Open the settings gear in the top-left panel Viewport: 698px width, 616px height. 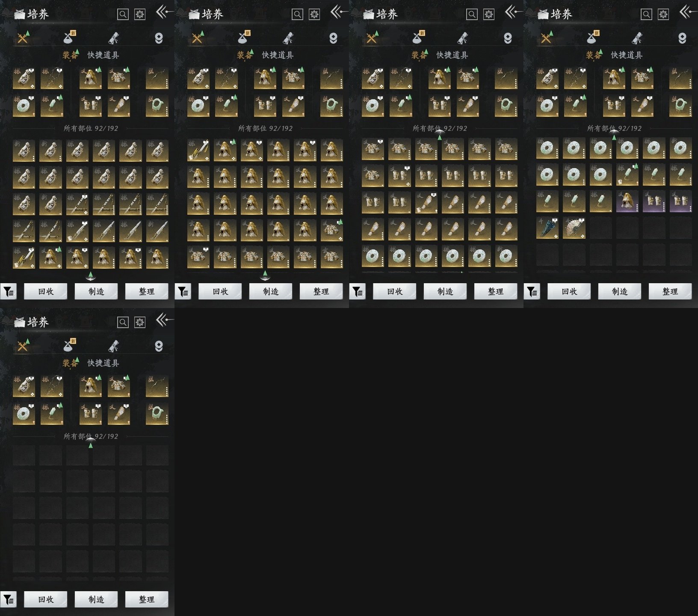tap(140, 15)
